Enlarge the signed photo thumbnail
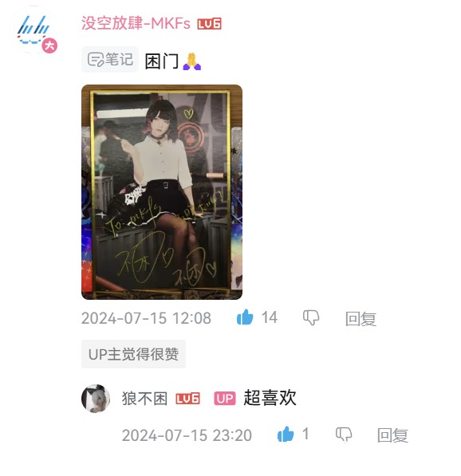Image resolution: width=461 pixels, height=476 pixels. 162,192
